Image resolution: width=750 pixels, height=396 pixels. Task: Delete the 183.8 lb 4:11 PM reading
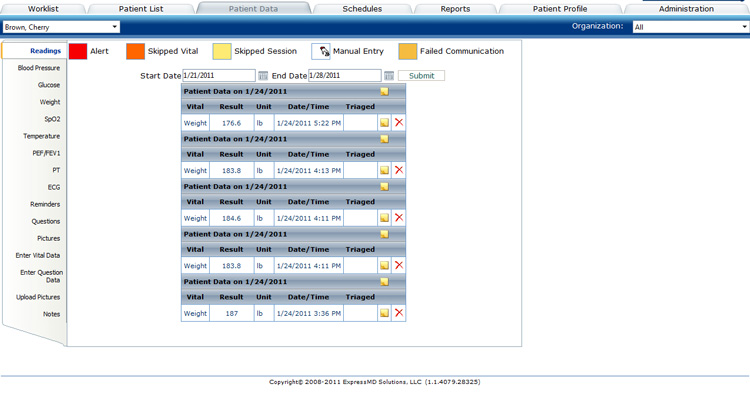coord(399,265)
